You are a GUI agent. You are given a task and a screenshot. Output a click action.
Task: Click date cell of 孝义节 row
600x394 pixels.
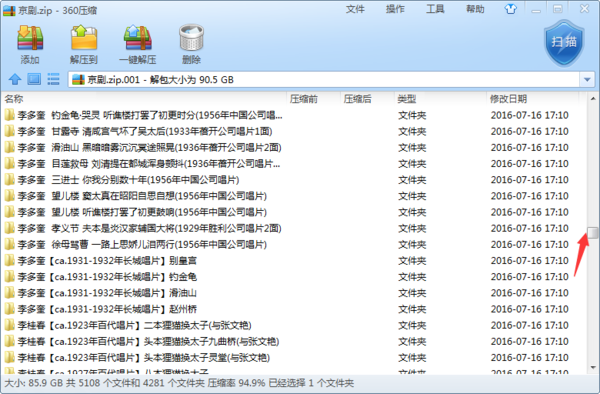coord(530,228)
